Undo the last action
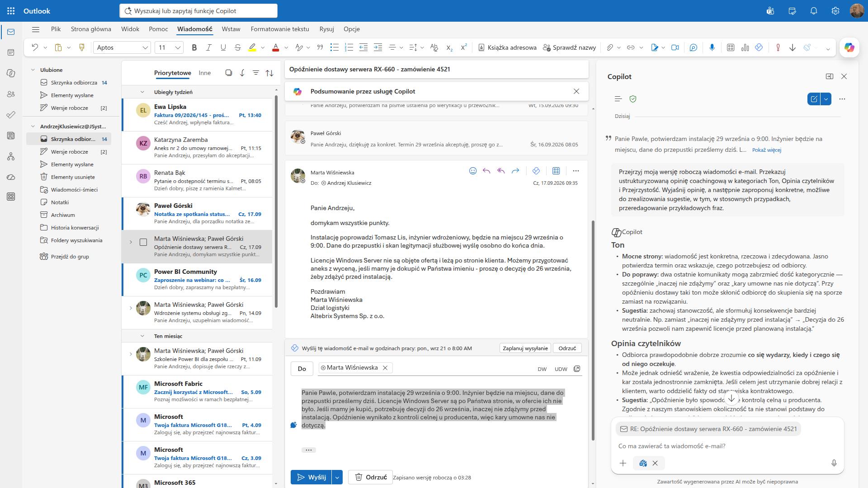Image resolution: width=868 pixels, height=488 pixels. tap(35, 47)
